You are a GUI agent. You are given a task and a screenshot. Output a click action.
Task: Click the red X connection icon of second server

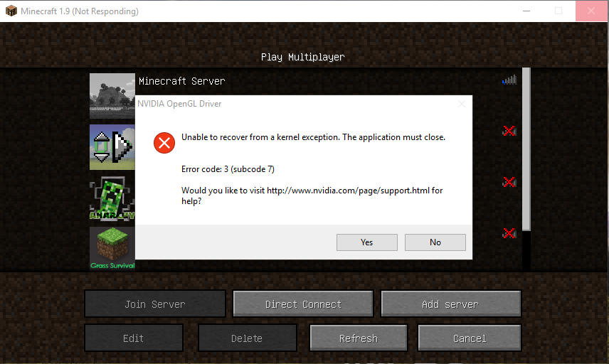(x=509, y=131)
